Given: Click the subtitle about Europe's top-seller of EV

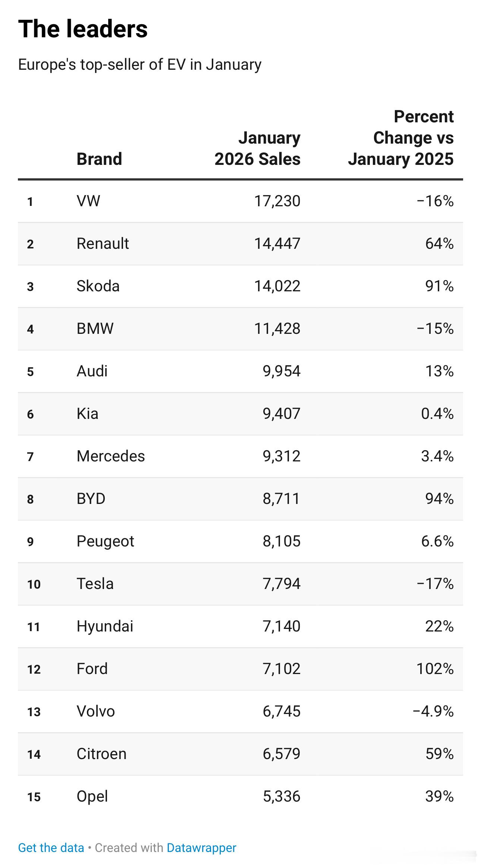Looking at the screenshot, I should pos(140,65).
